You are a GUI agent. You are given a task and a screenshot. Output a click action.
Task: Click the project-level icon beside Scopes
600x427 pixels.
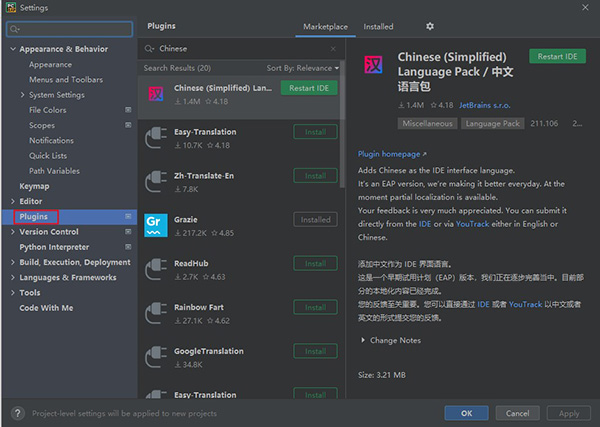(128, 125)
